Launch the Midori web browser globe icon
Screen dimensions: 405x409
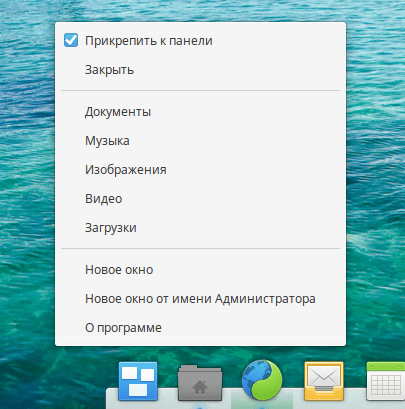(262, 380)
